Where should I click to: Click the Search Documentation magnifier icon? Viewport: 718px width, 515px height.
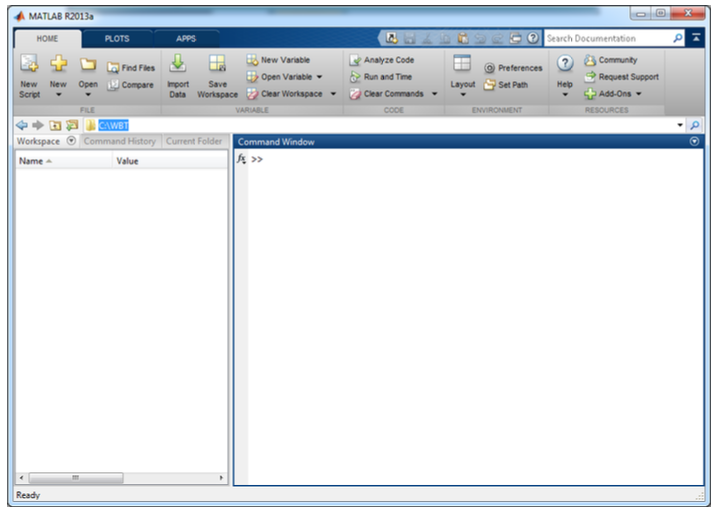click(678, 38)
